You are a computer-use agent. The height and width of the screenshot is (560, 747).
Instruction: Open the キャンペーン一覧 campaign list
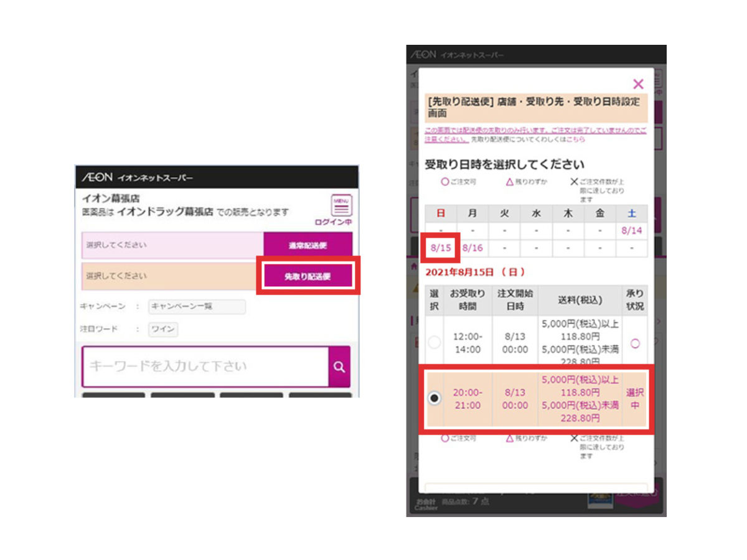click(197, 307)
